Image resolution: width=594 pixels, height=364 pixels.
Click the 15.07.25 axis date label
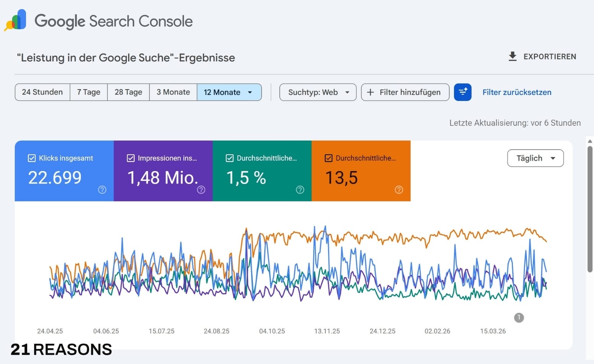point(161,331)
